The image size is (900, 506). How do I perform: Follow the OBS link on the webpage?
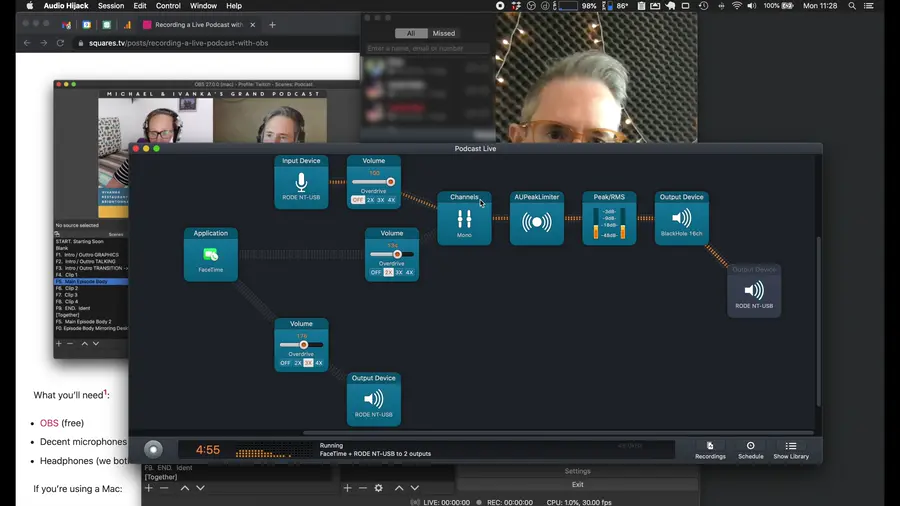[x=49, y=423]
